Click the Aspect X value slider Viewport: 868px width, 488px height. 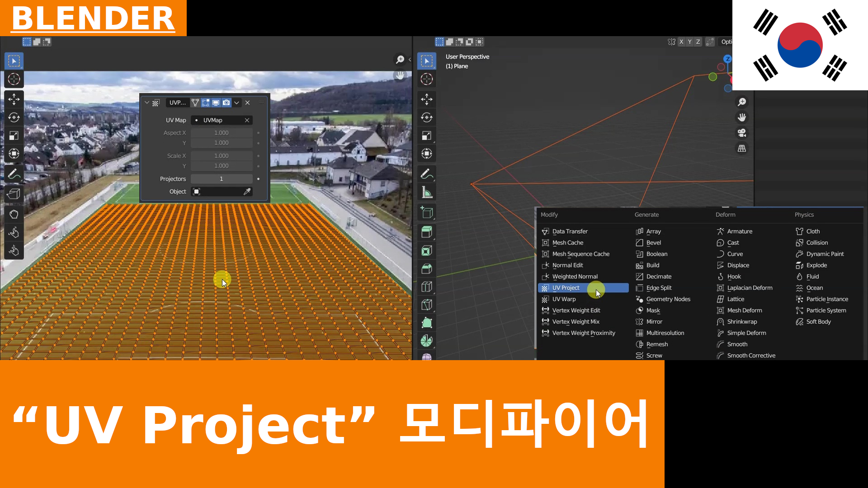tap(222, 133)
